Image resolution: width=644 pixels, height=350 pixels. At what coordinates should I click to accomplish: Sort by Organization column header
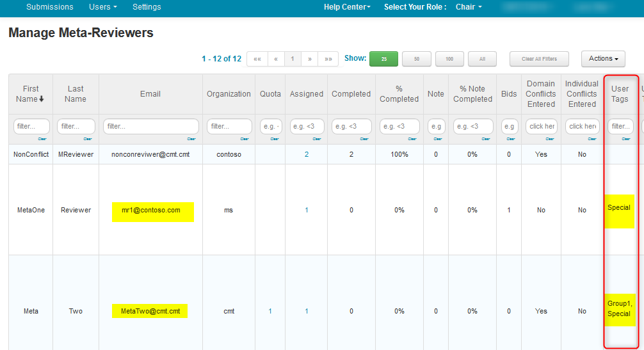229,94
